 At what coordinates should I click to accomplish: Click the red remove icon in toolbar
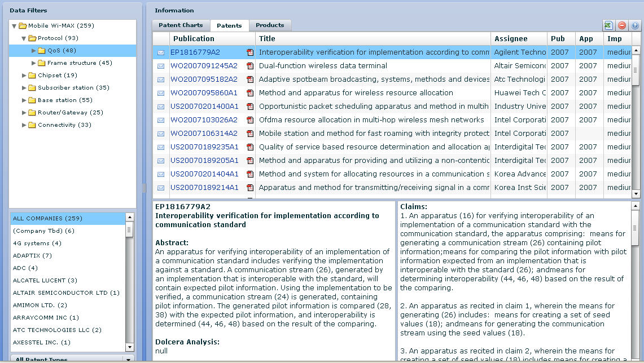622,25
